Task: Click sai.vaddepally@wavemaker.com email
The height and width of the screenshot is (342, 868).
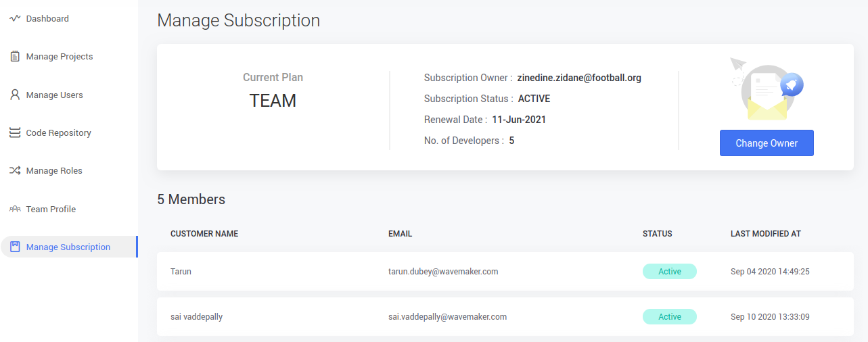Action: point(447,317)
